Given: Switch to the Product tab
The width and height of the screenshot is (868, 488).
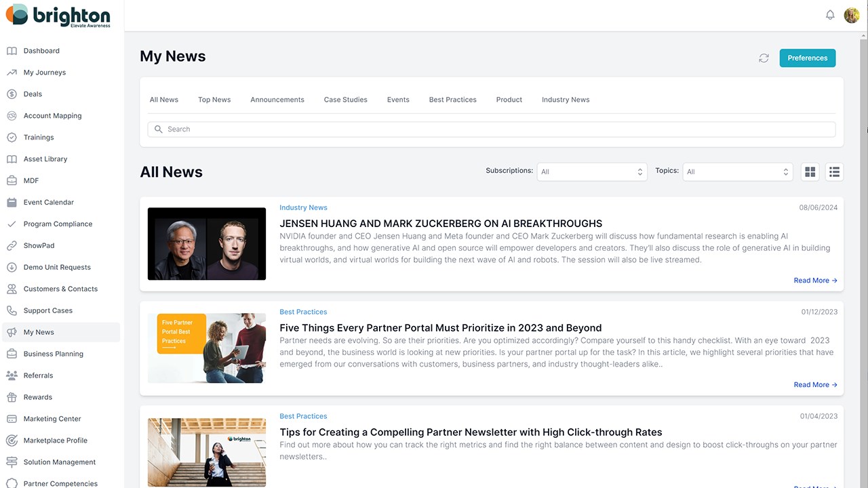Looking at the screenshot, I should 509,100.
